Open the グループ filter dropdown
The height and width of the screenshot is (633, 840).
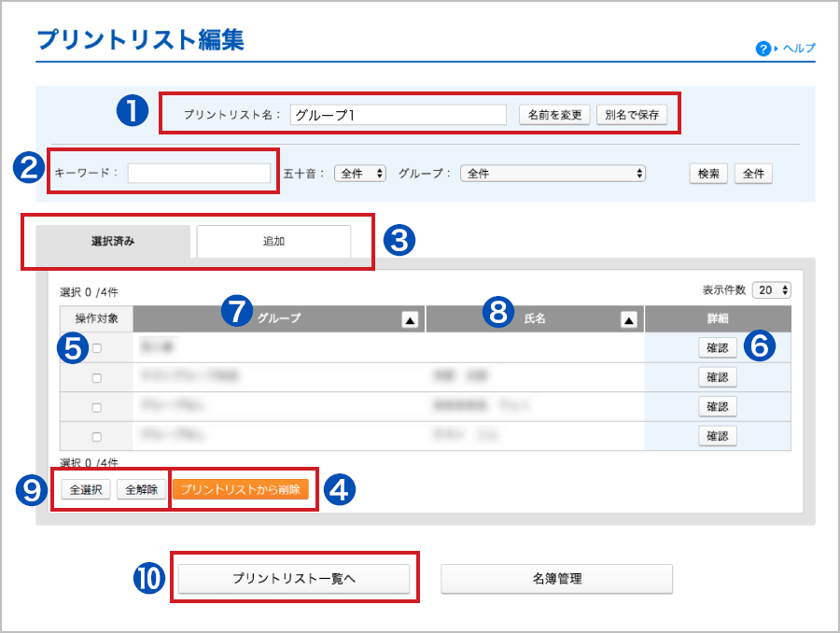pyautogui.click(x=551, y=173)
